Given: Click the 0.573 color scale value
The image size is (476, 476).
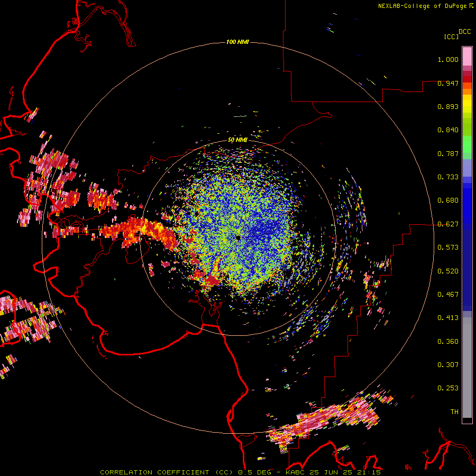Looking at the screenshot, I should coord(448,248).
